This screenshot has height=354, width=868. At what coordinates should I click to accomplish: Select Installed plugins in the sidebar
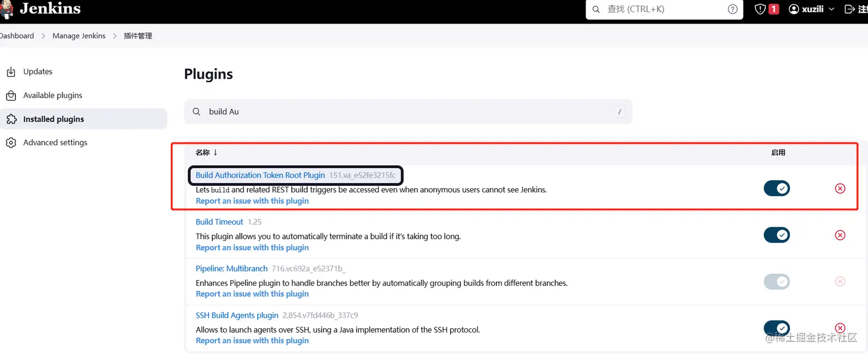pyautogui.click(x=83, y=119)
